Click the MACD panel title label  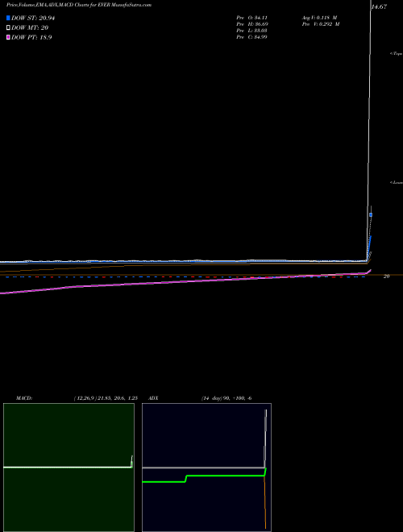point(24,398)
